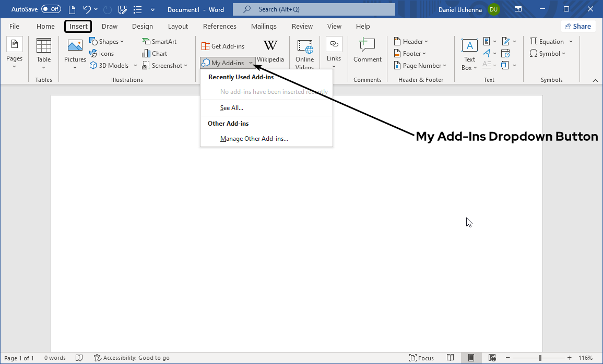Insert the Date and Time
Image resolution: width=603 pixels, height=364 pixels.
pyautogui.click(x=505, y=53)
